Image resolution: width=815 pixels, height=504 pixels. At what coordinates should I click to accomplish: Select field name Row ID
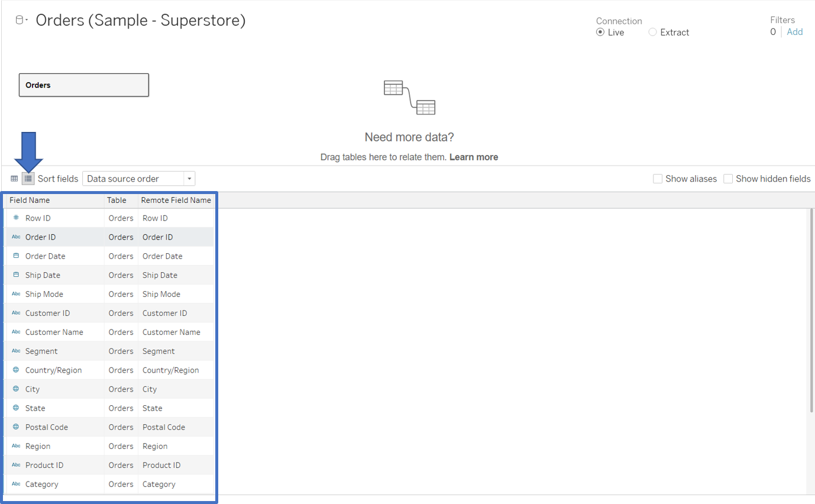[x=37, y=218]
